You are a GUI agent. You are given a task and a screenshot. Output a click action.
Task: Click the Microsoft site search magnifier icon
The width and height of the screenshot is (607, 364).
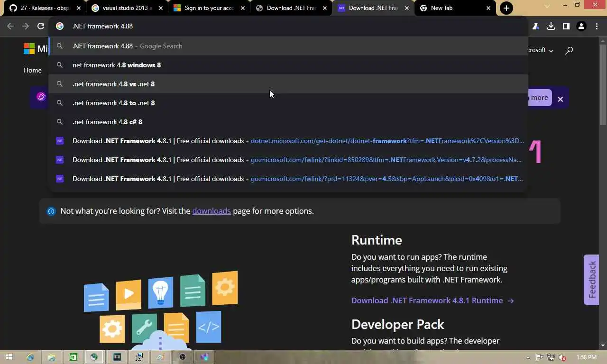coord(569,50)
